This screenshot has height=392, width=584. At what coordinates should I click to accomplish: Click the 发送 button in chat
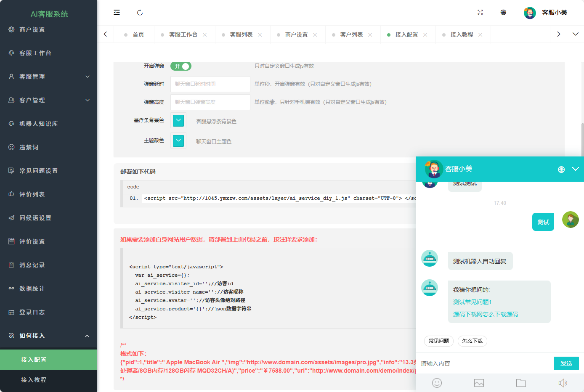pyautogui.click(x=566, y=363)
